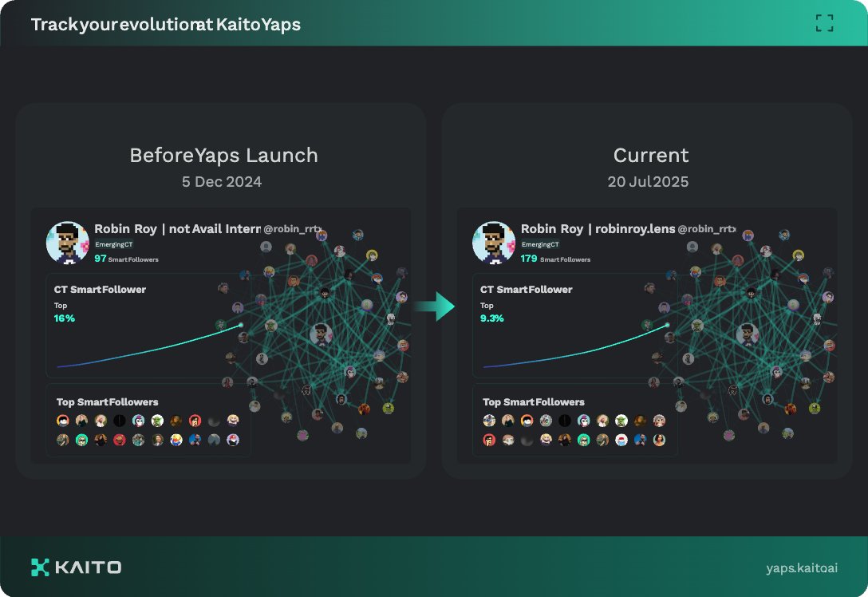Select the name 'Robin Roy | not Avail Intern'
This screenshot has width=868, height=597.
click(177, 229)
